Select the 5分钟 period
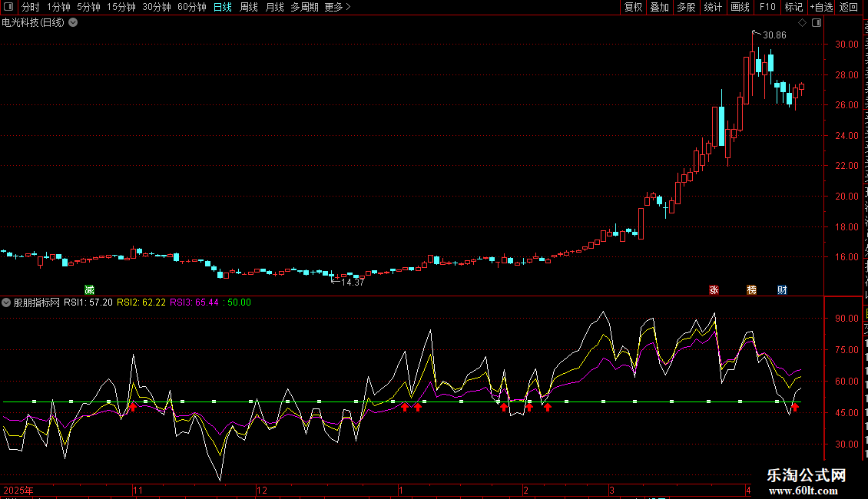The image size is (868, 499). click(88, 7)
